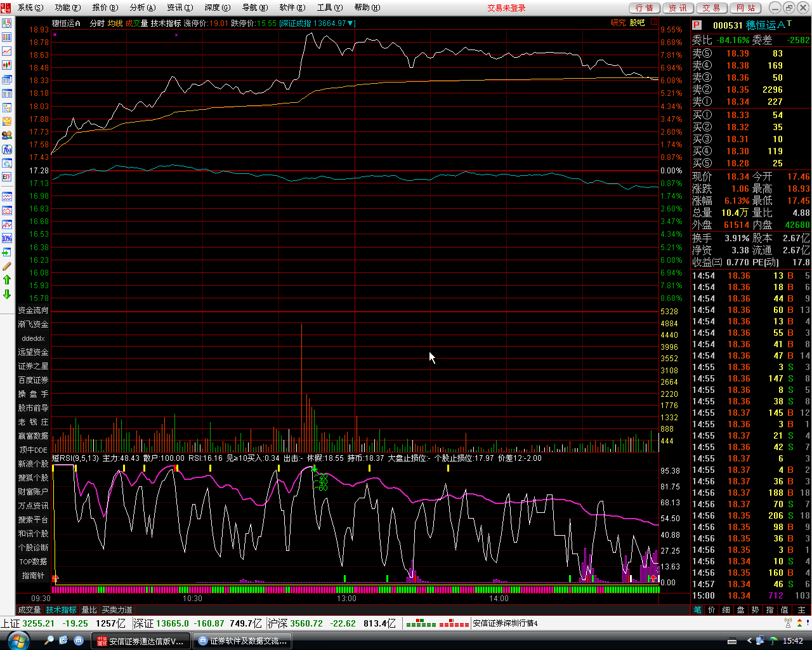This screenshot has width=812, height=650.
Task: Click the f(x) formula icon
Action: 7,149
